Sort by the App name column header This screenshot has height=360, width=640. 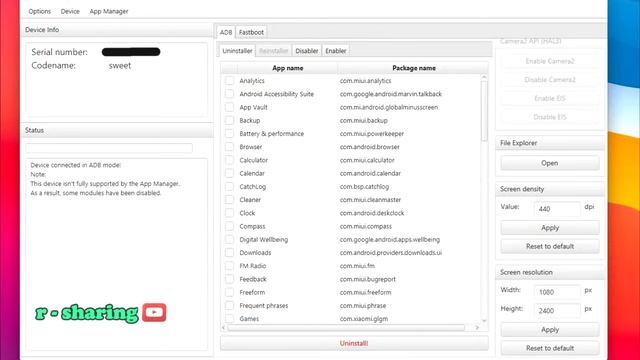coord(288,68)
